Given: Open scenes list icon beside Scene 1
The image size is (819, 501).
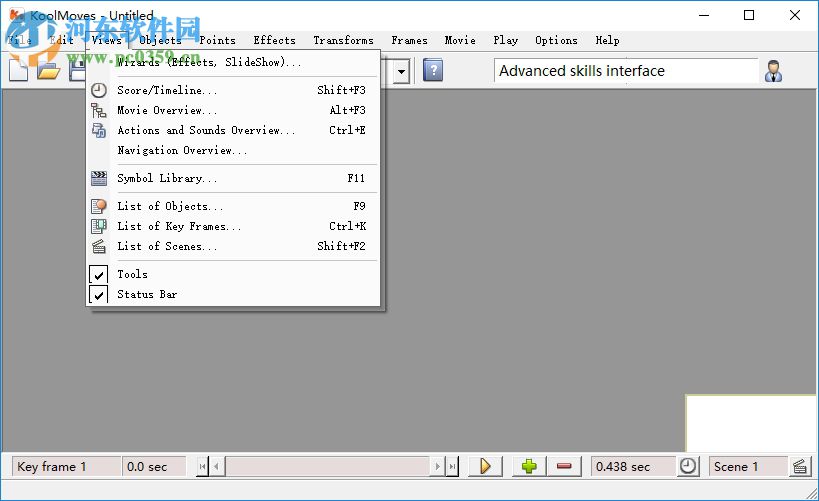Looking at the screenshot, I should tap(800, 466).
